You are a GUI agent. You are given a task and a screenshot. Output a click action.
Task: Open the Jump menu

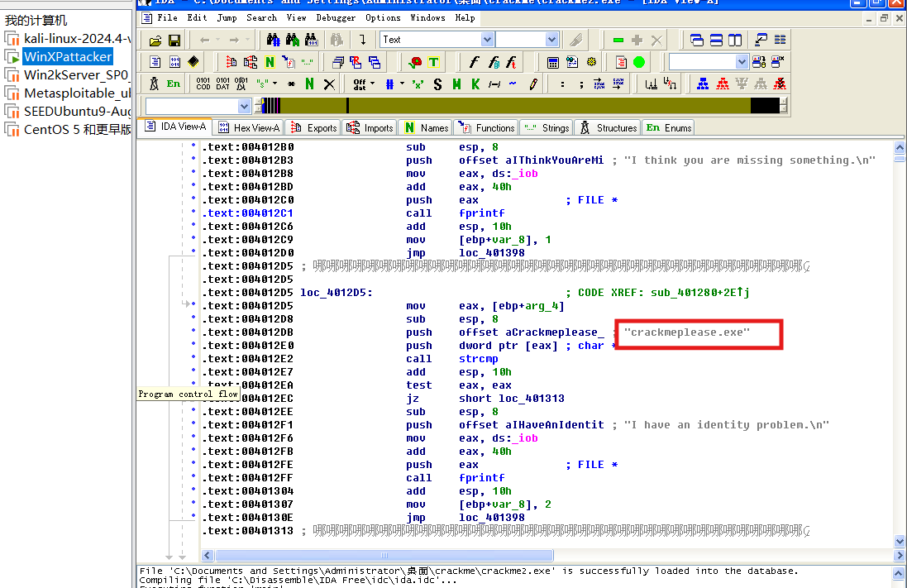(227, 18)
